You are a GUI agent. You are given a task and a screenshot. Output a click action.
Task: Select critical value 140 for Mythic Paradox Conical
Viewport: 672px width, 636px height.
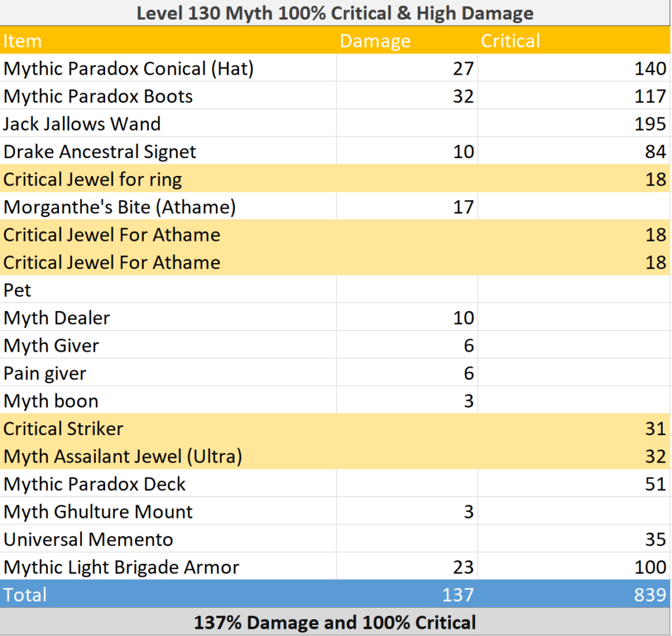click(574, 68)
